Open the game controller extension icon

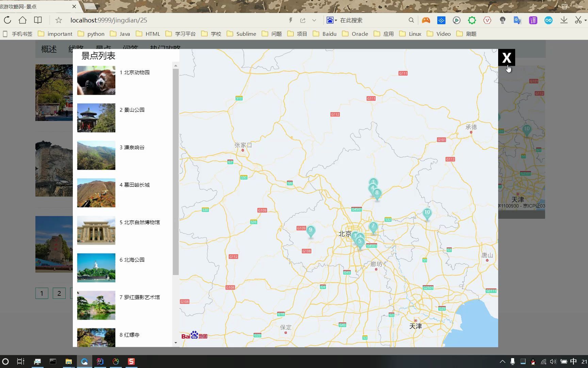pyautogui.click(x=426, y=20)
